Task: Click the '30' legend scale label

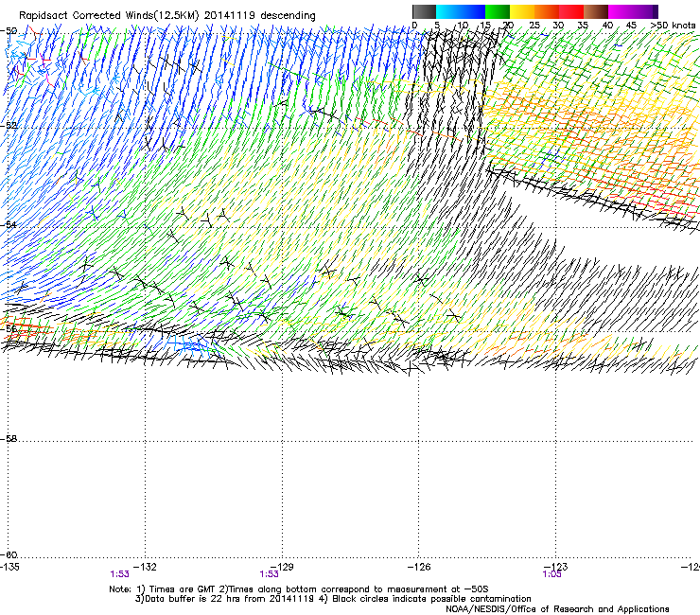Action: (x=558, y=26)
